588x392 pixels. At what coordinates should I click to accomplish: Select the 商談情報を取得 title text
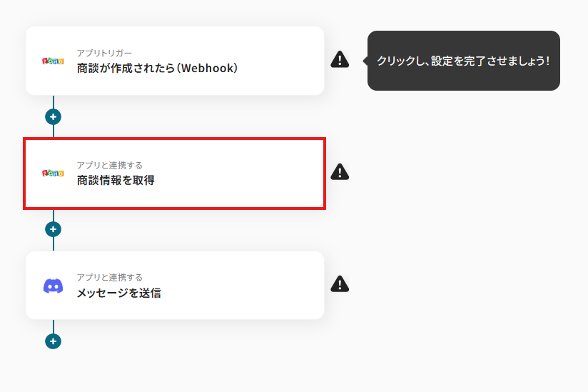[116, 181]
